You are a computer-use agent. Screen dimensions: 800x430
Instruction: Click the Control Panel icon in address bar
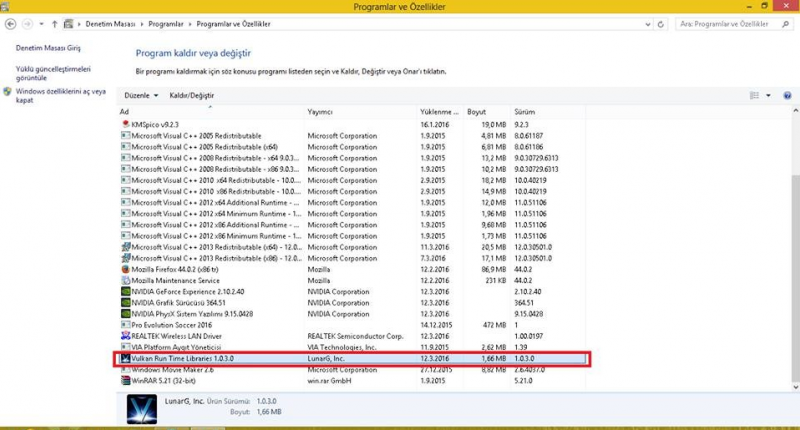(x=68, y=24)
